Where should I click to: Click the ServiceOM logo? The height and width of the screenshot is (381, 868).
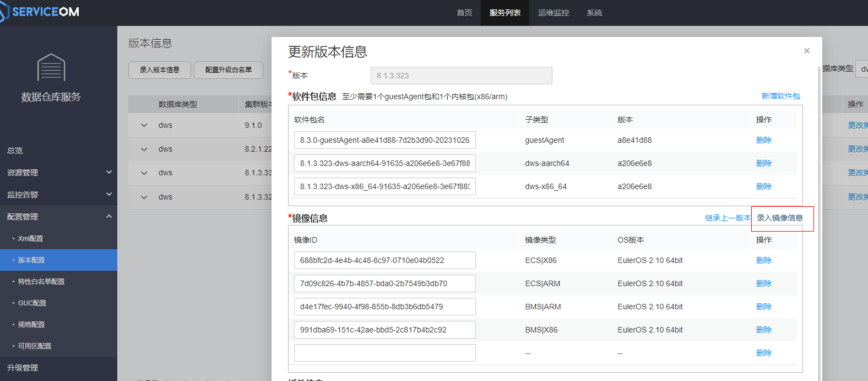pyautogui.click(x=40, y=12)
